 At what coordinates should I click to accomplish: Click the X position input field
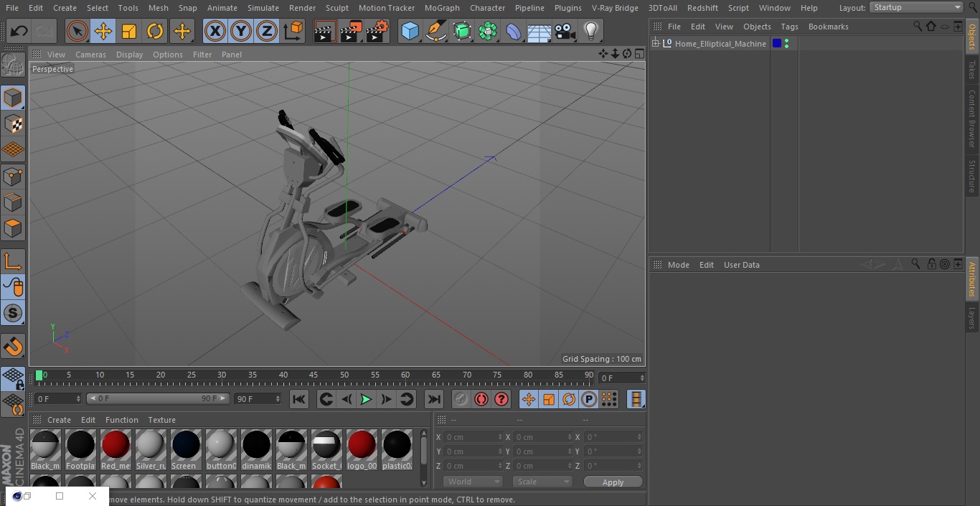[x=473, y=437]
